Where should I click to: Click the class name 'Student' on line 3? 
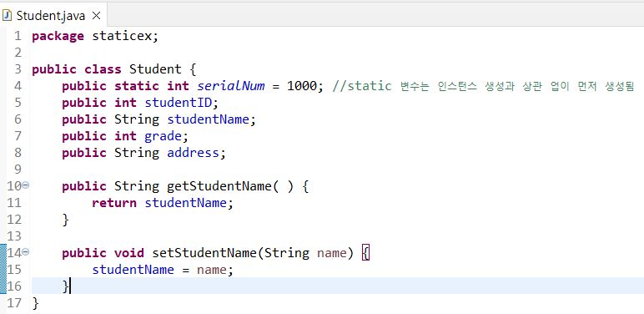pyautogui.click(x=155, y=69)
